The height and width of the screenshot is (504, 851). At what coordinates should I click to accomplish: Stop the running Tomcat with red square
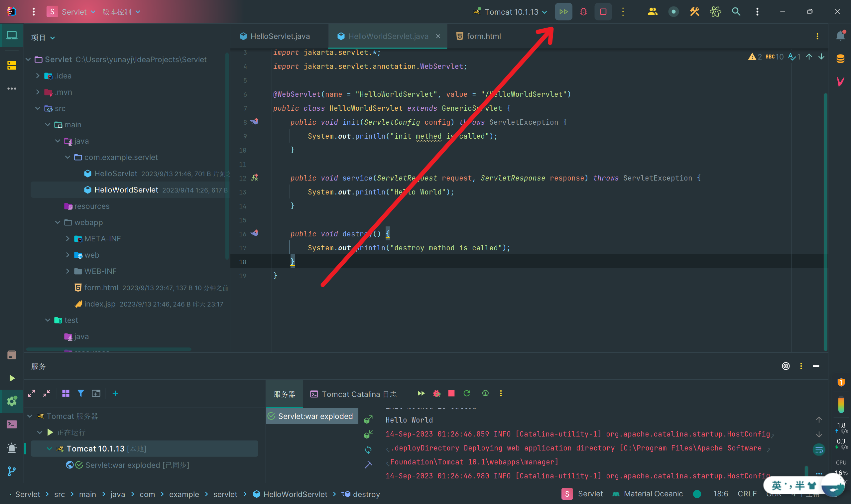click(x=603, y=12)
